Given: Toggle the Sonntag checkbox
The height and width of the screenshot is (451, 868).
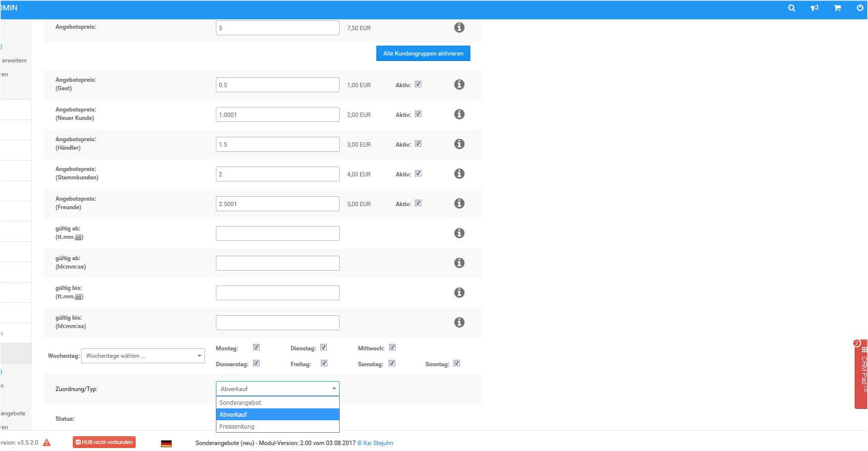Looking at the screenshot, I should click(x=457, y=363).
